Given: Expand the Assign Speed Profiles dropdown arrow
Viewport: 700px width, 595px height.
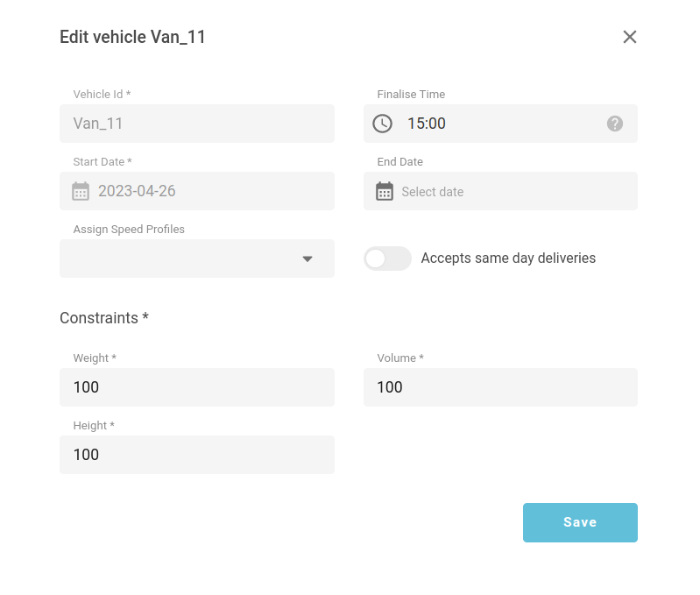Looking at the screenshot, I should click(308, 259).
